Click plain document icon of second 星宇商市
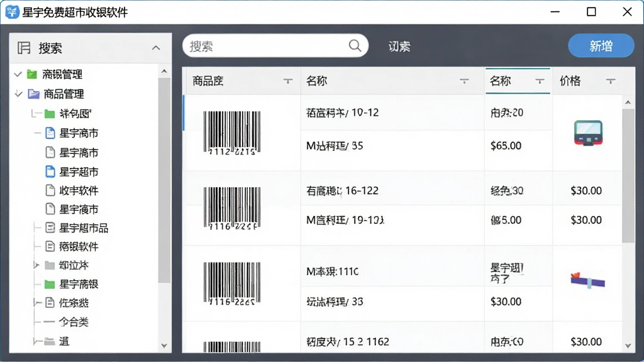The image size is (644, 362). coord(50,152)
